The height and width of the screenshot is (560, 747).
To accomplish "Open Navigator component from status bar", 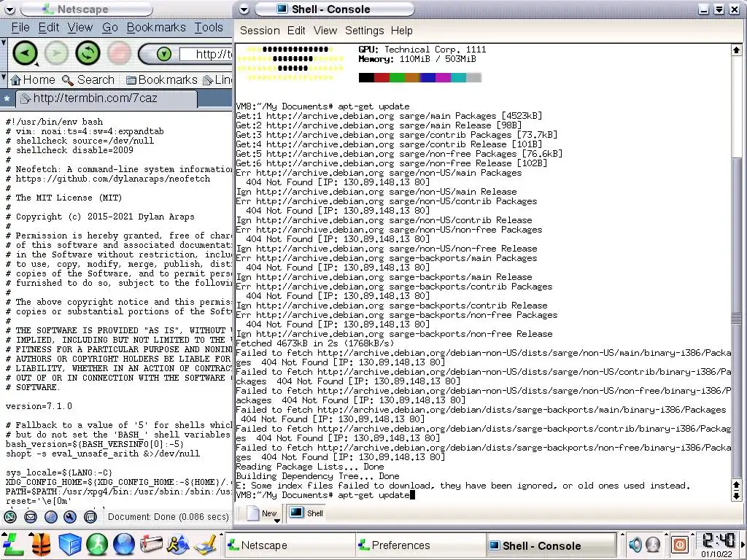I will click(x=10, y=517).
